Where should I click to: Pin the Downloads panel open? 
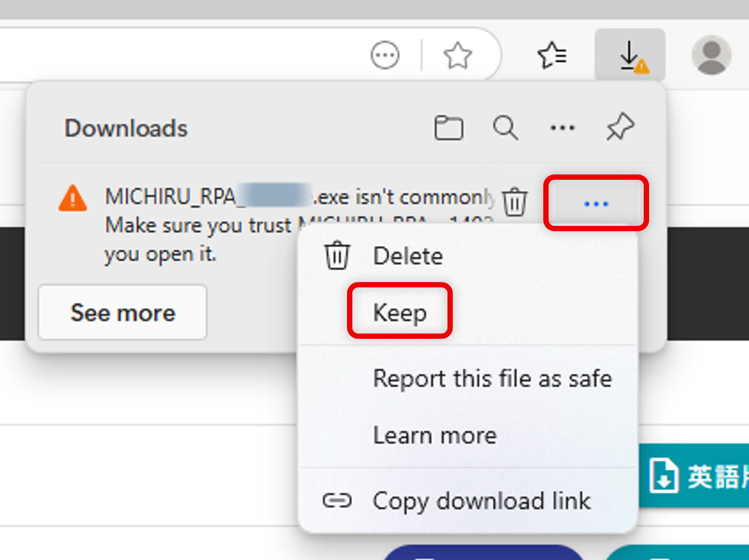[x=620, y=128]
